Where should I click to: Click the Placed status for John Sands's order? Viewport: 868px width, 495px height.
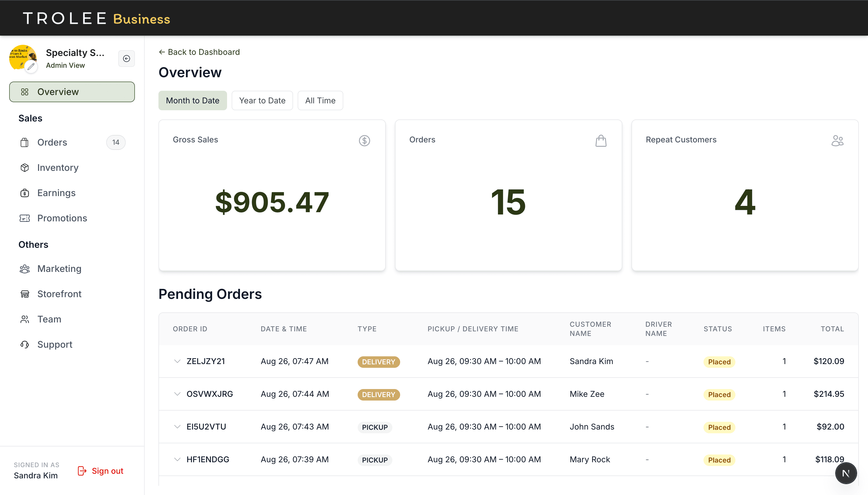[719, 427]
